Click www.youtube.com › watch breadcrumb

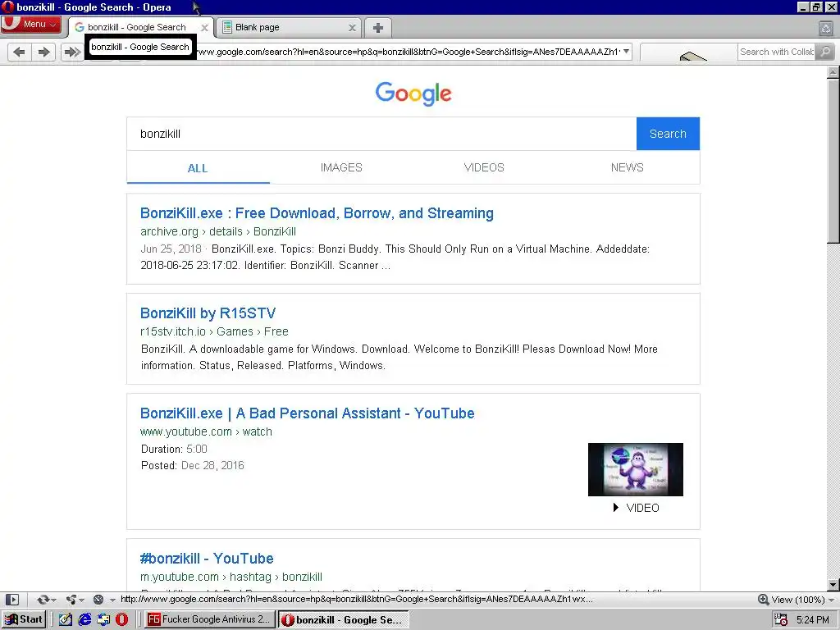[x=206, y=431]
